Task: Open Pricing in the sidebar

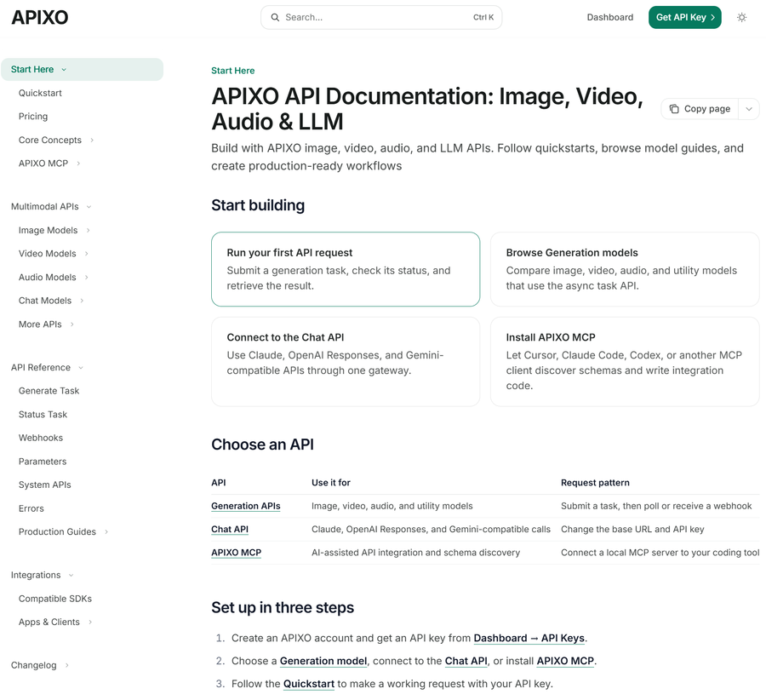Action: [33, 117]
